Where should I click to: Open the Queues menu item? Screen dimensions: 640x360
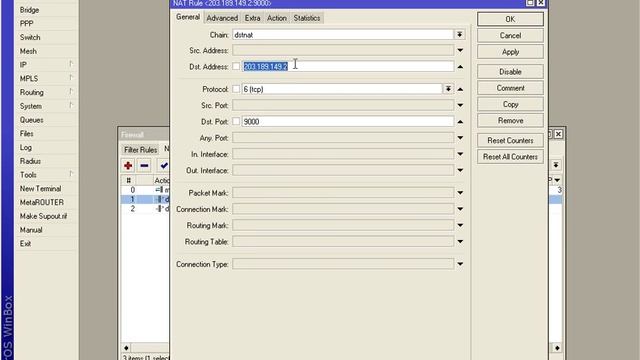31,120
